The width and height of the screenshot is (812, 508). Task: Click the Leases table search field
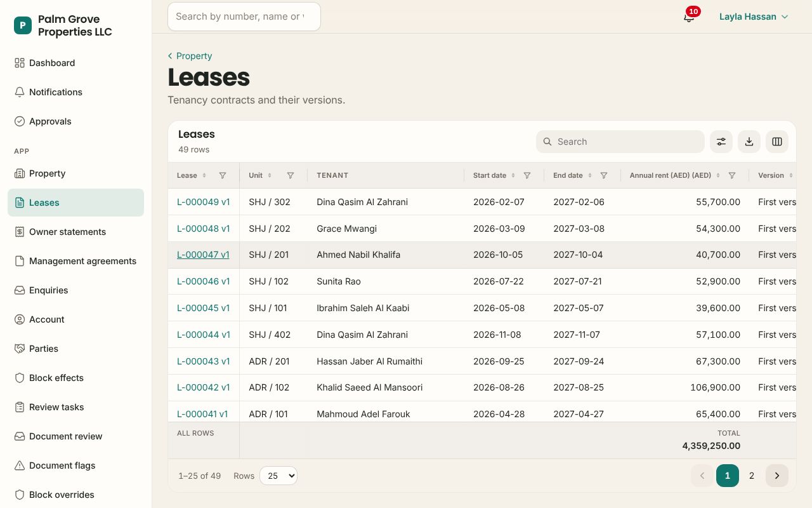coord(620,142)
